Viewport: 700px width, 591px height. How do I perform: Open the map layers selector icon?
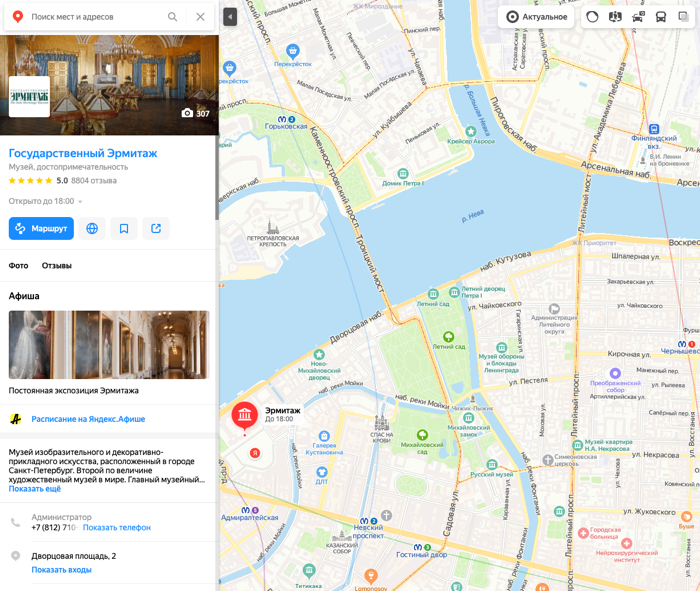click(683, 17)
